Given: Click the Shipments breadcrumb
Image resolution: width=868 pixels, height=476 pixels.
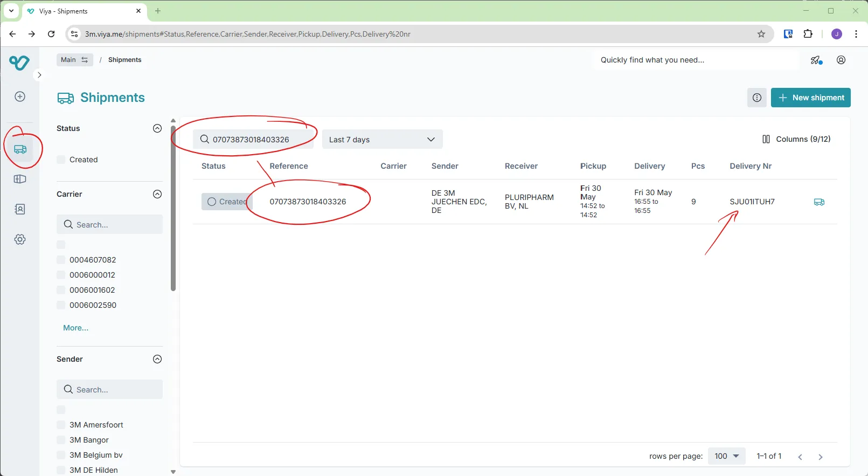Looking at the screenshot, I should point(124,60).
